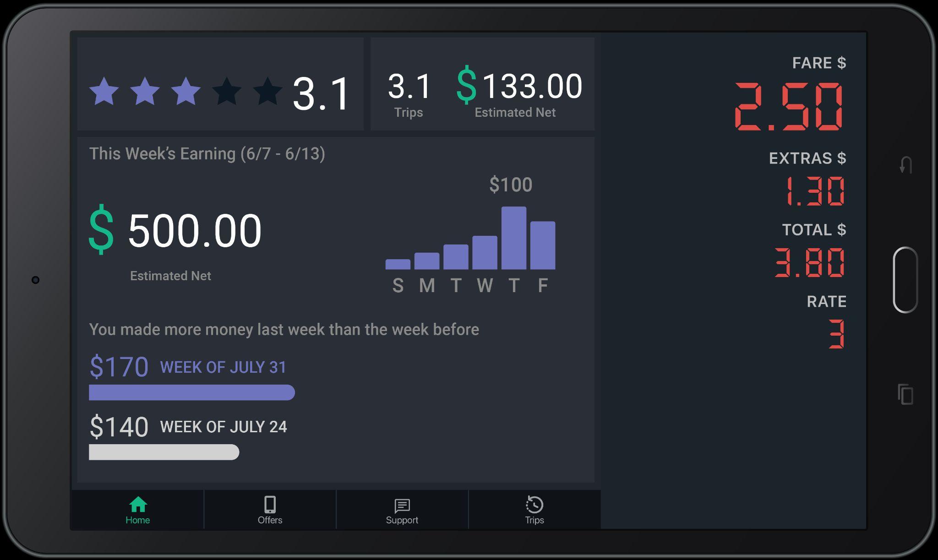Tap the red FARE 2.50 readout
This screenshot has width=938, height=560.
coord(789,107)
